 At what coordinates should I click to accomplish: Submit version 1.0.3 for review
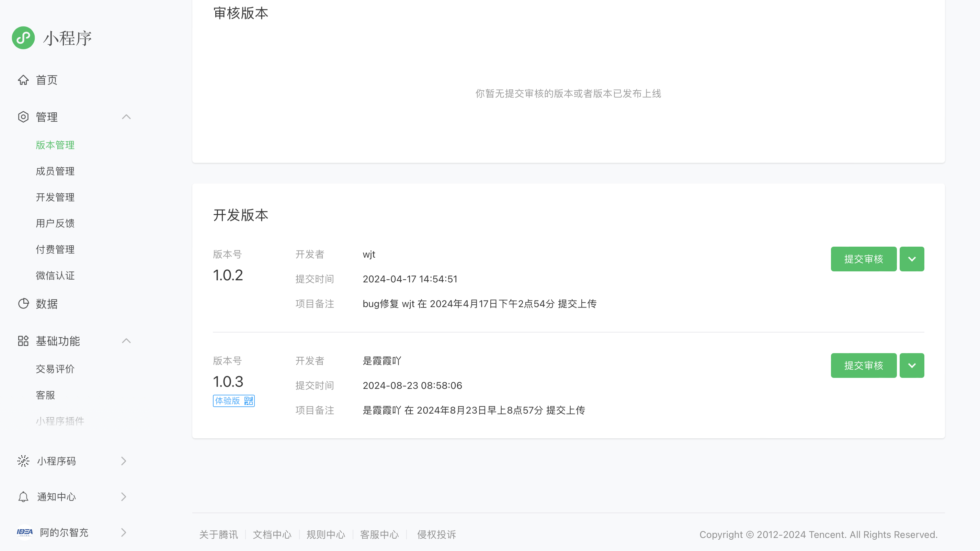tap(864, 366)
